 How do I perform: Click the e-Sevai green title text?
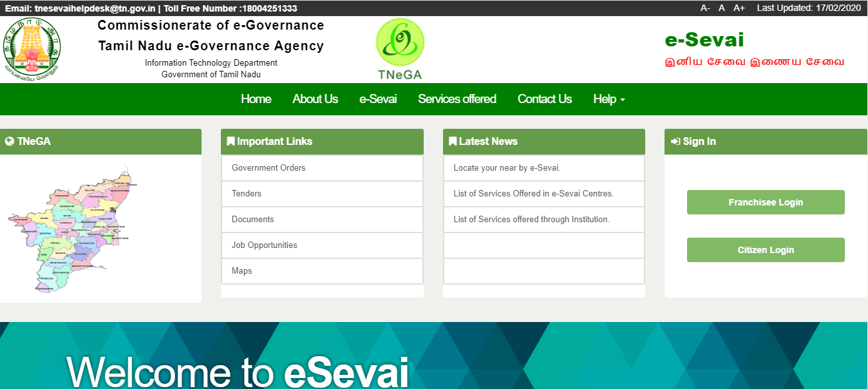(x=704, y=40)
